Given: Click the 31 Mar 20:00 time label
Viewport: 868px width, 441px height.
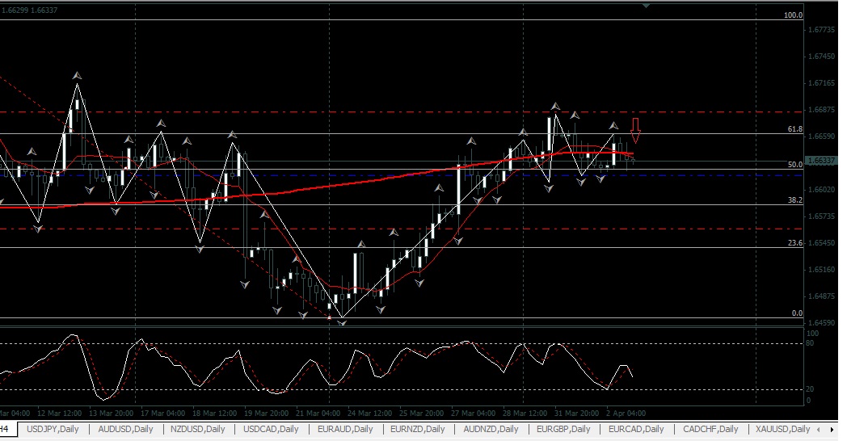Looking at the screenshot, I should 577,414.
